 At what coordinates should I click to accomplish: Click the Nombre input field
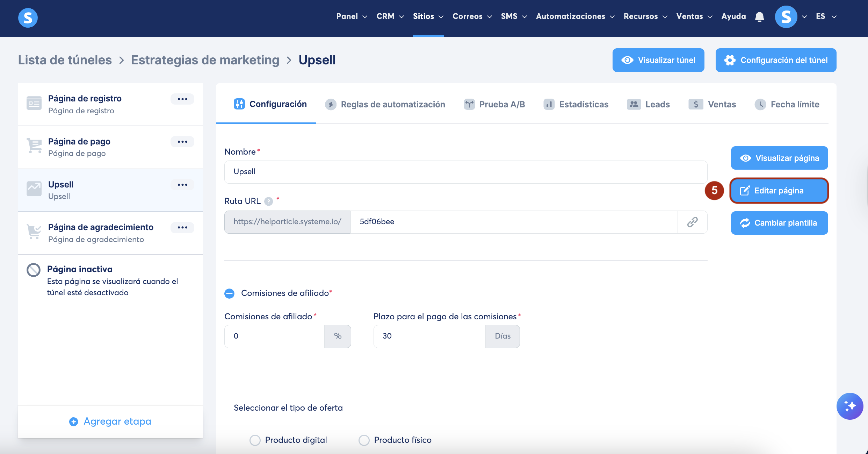pos(465,172)
